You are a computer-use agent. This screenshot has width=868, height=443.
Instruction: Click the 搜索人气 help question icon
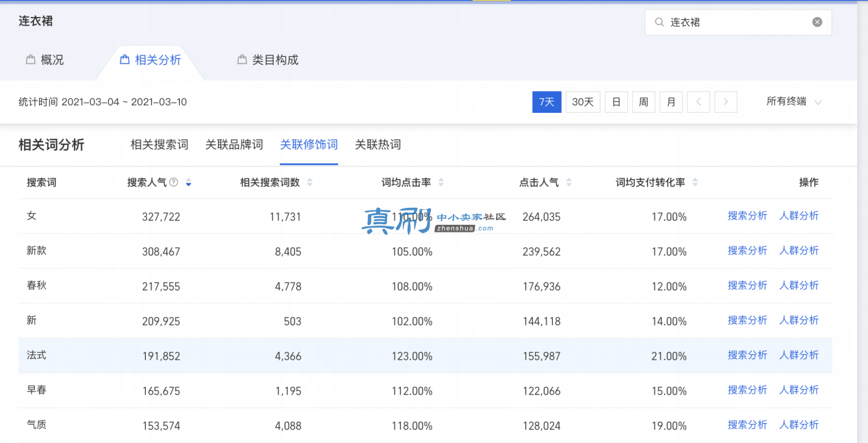click(x=174, y=183)
